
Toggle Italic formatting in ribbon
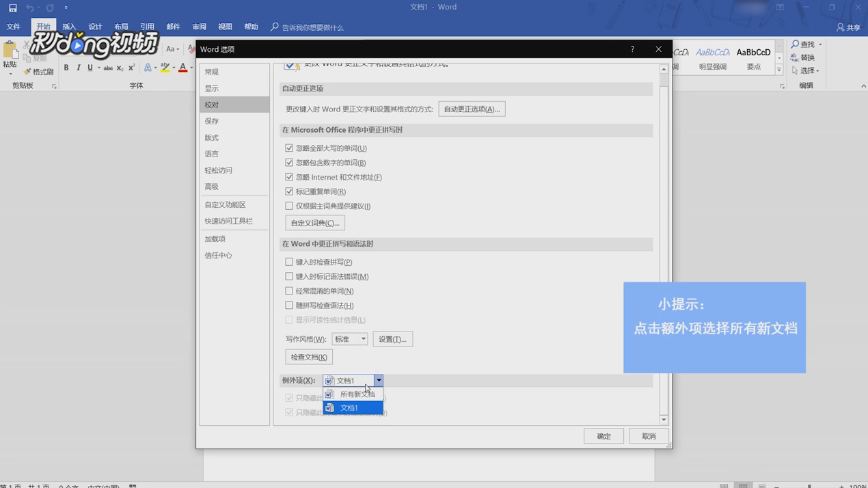coord(79,68)
